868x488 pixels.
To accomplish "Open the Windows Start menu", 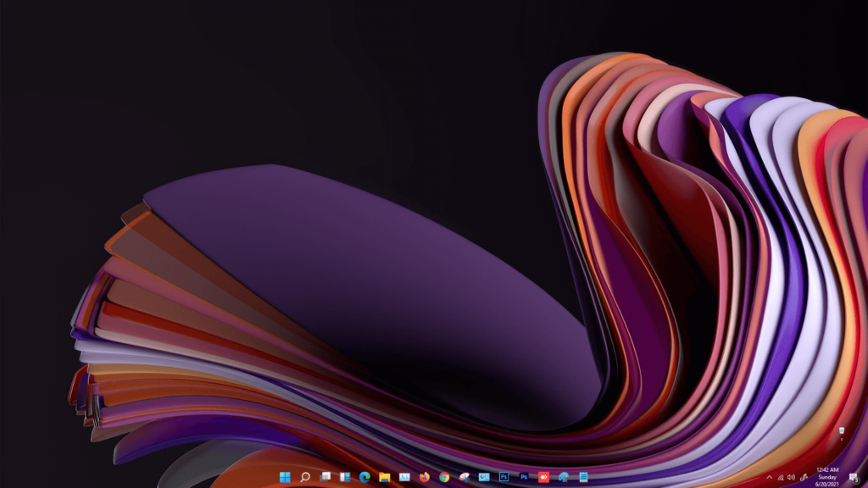I will tap(285, 477).
